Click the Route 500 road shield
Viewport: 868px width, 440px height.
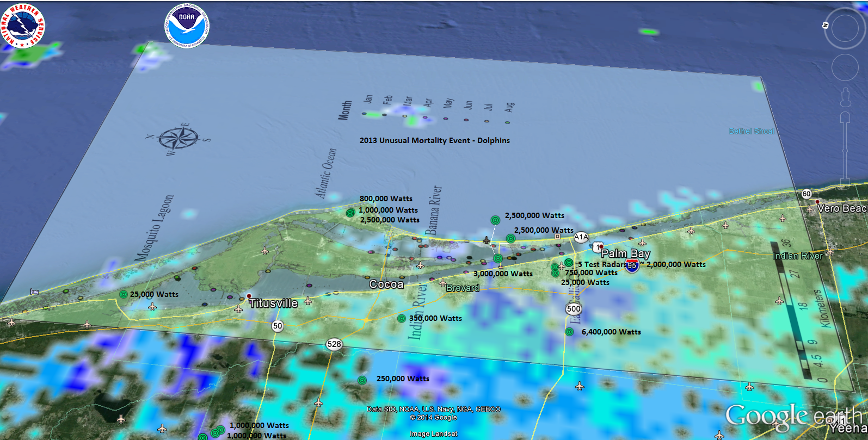pos(574,309)
